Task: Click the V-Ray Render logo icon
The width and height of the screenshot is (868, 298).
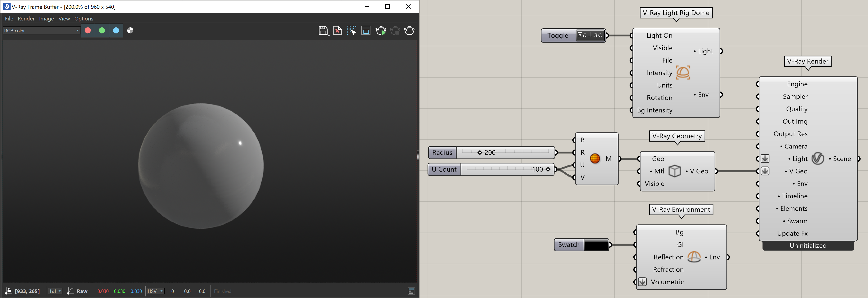Action: tap(818, 158)
